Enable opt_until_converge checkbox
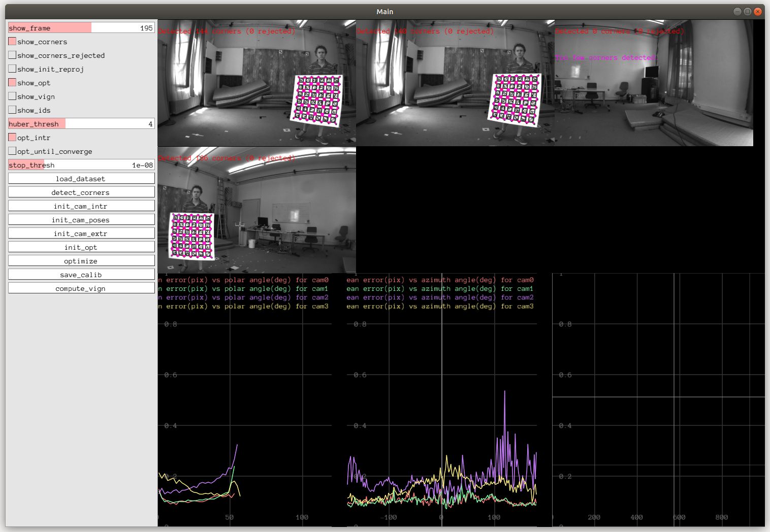Viewport: 770px width, 532px height. pyautogui.click(x=12, y=151)
